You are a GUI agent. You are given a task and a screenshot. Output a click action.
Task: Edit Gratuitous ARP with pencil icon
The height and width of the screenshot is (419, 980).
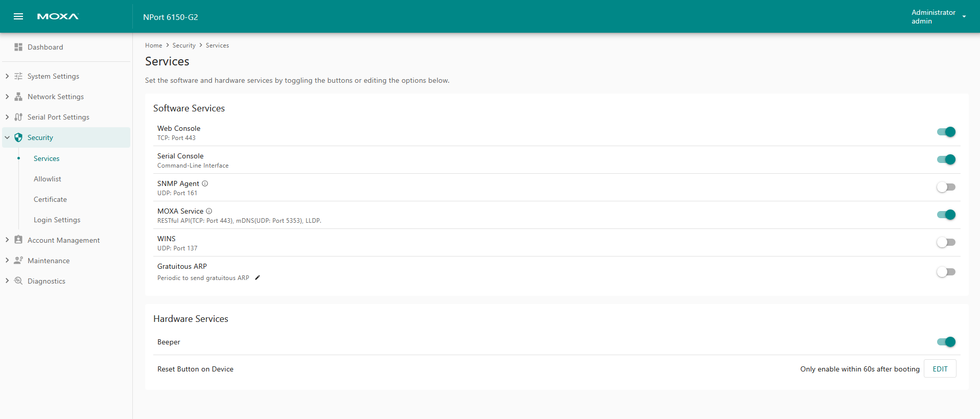click(x=258, y=278)
